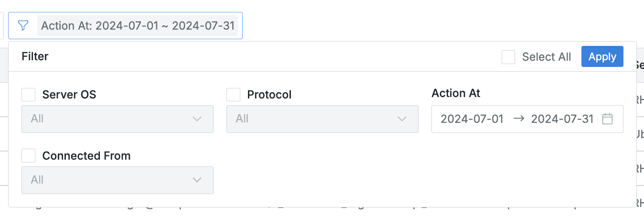Click the Action At date range filter tag

138,25
